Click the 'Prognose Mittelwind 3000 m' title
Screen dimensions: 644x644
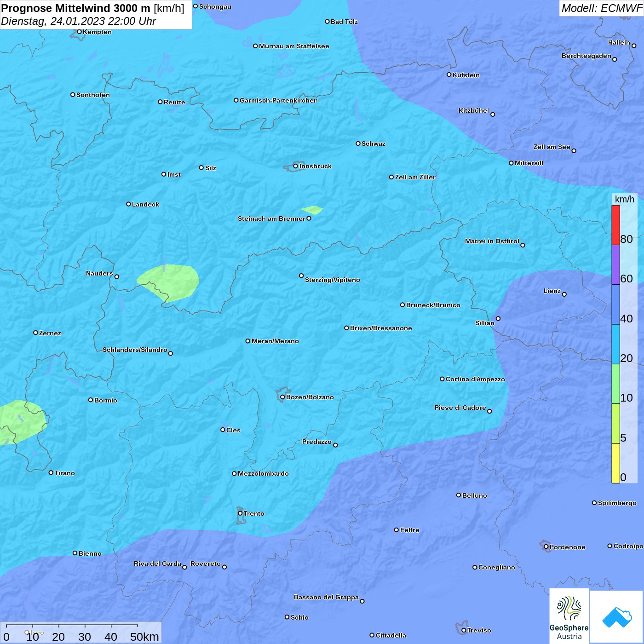76,8
